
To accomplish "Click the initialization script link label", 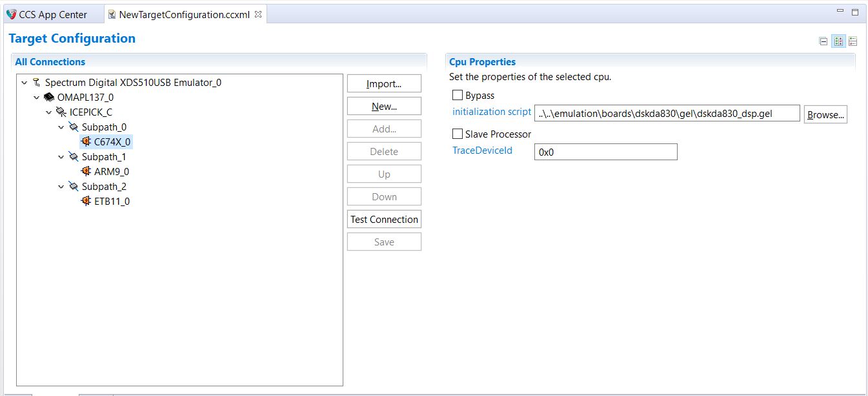I will 492,112.
